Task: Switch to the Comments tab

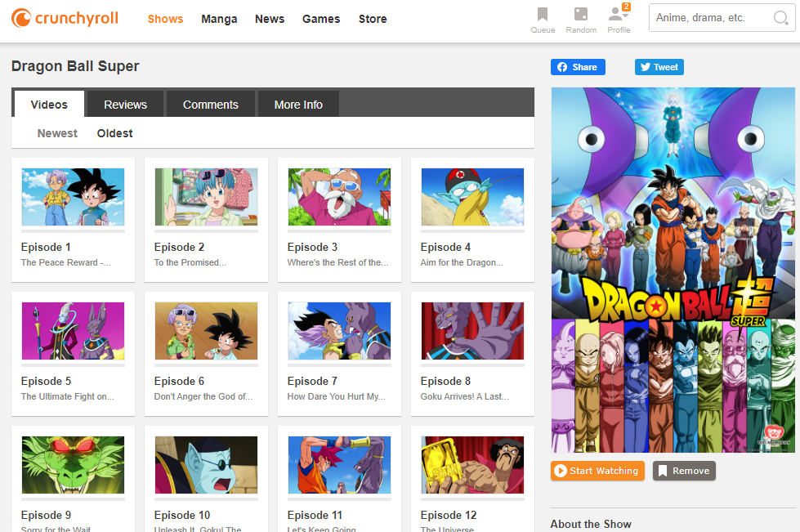Action: click(211, 104)
